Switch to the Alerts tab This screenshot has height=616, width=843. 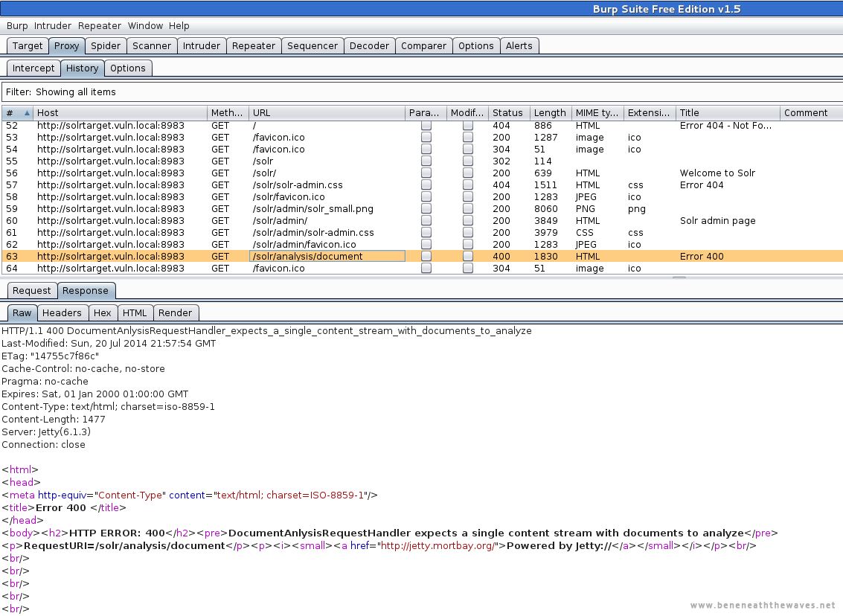(519, 45)
